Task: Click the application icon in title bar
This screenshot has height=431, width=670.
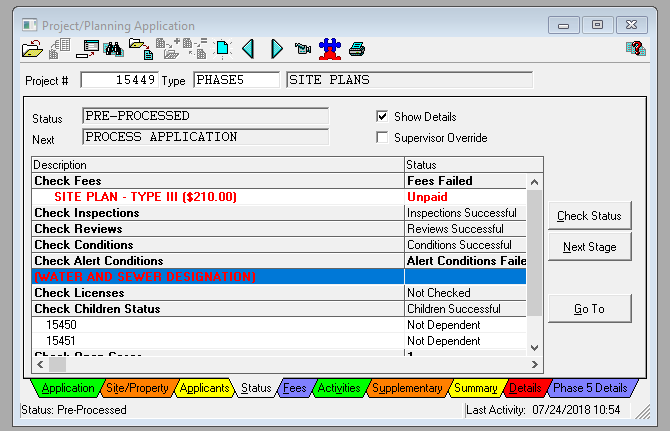Action: click(x=29, y=25)
